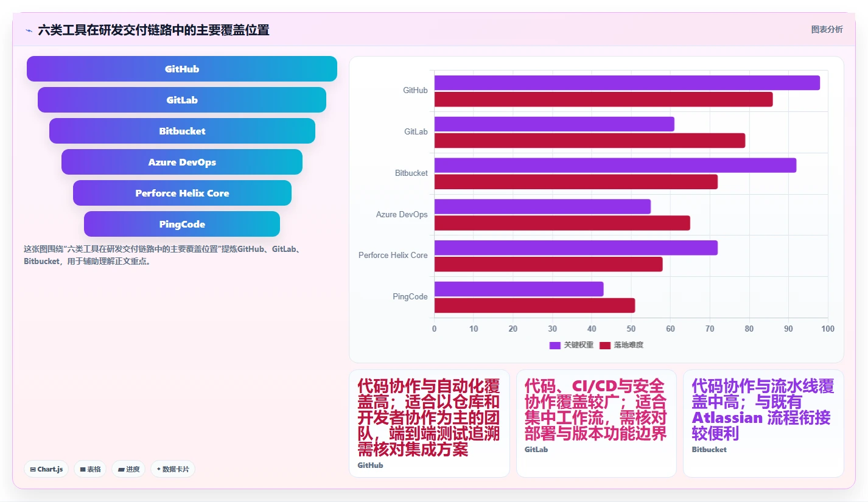The width and height of the screenshot is (868, 502).
Task: Click the Chart.js tag
Action: (x=46, y=469)
